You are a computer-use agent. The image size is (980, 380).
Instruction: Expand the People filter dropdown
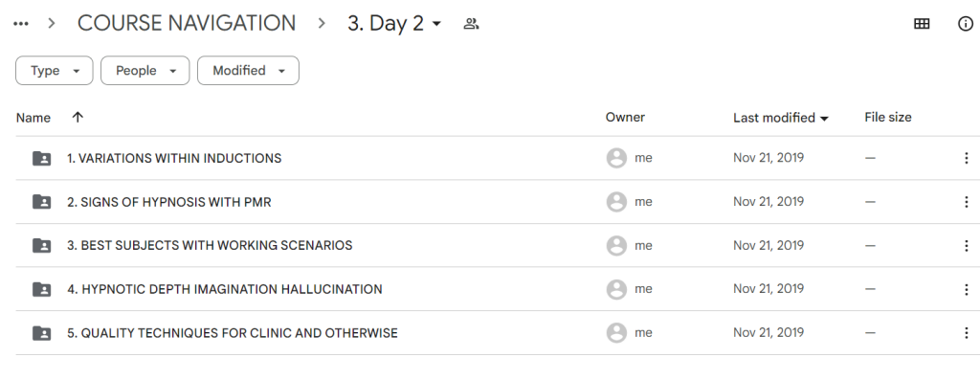pos(145,71)
